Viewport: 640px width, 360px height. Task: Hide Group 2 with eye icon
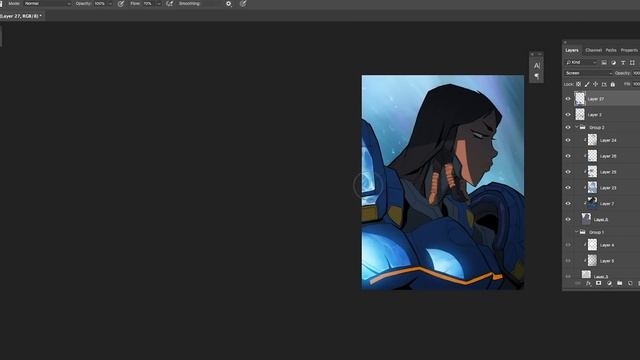click(568, 127)
